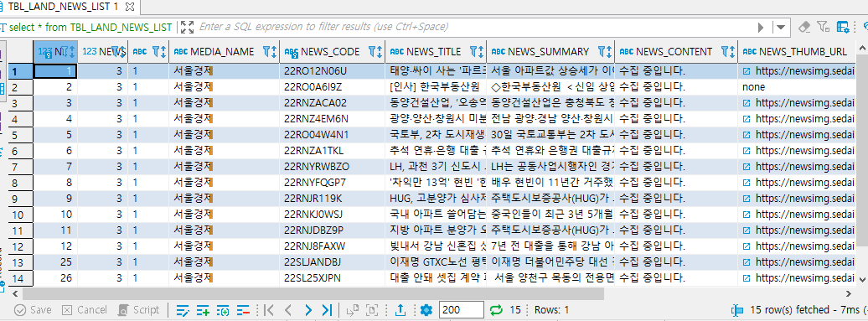Open the column configuration grid icon
Viewport: 868px width, 321px height.
tap(843, 27)
